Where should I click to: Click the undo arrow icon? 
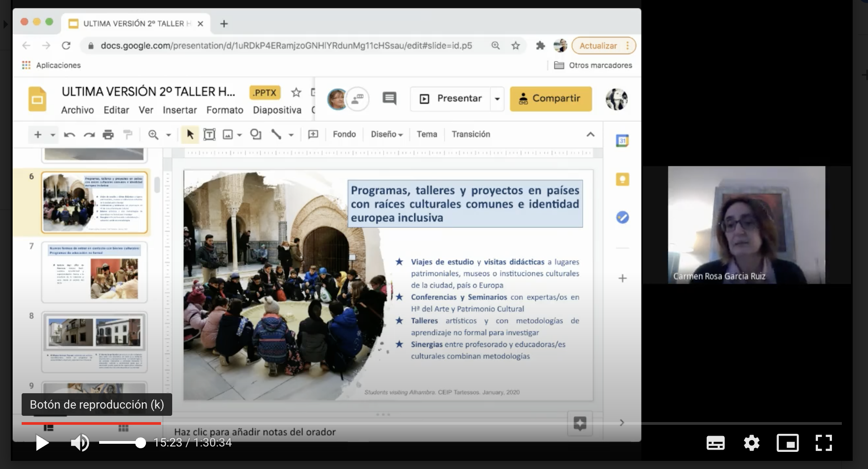point(69,134)
